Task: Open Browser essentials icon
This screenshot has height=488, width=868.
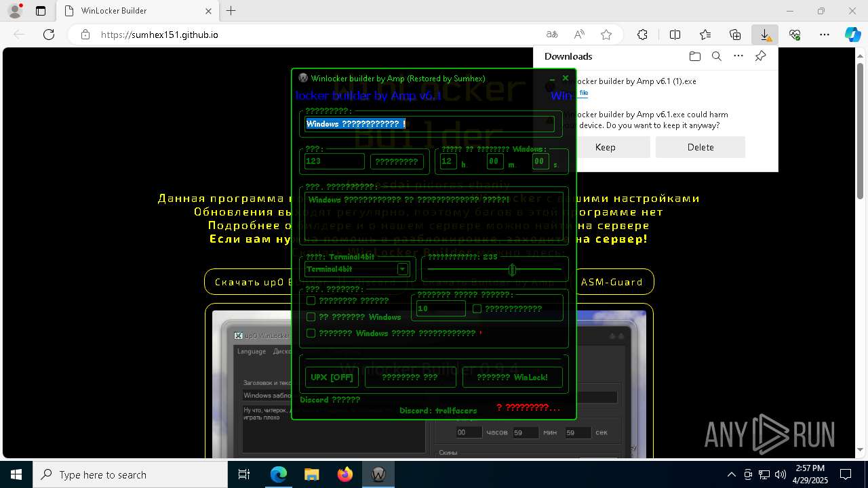Action: pyautogui.click(x=795, y=35)
